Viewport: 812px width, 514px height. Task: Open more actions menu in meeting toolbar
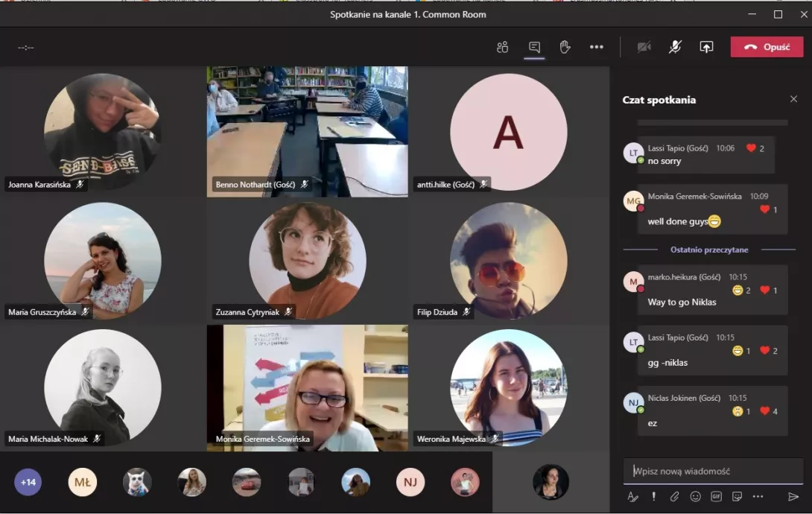click(x=596, y=47)
